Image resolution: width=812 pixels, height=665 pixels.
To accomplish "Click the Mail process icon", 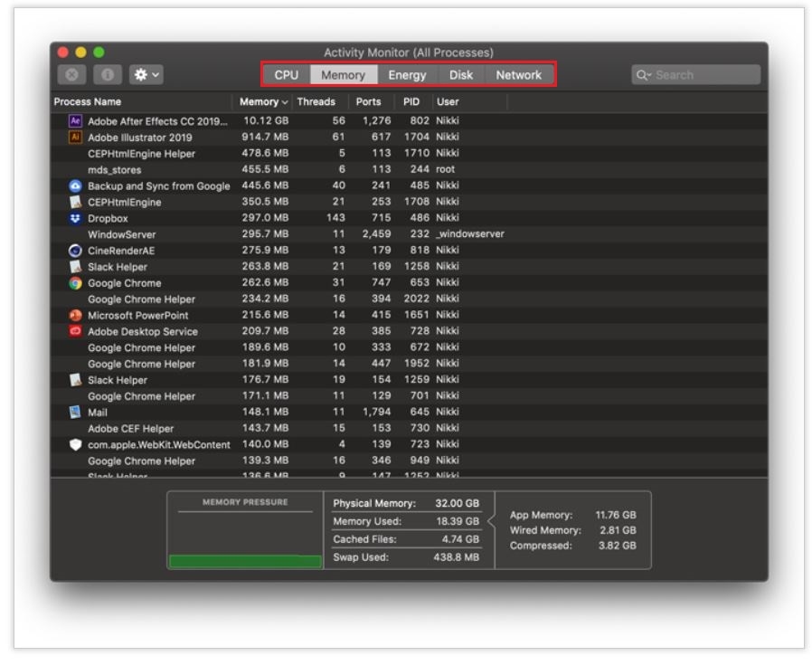I will 75,412.
